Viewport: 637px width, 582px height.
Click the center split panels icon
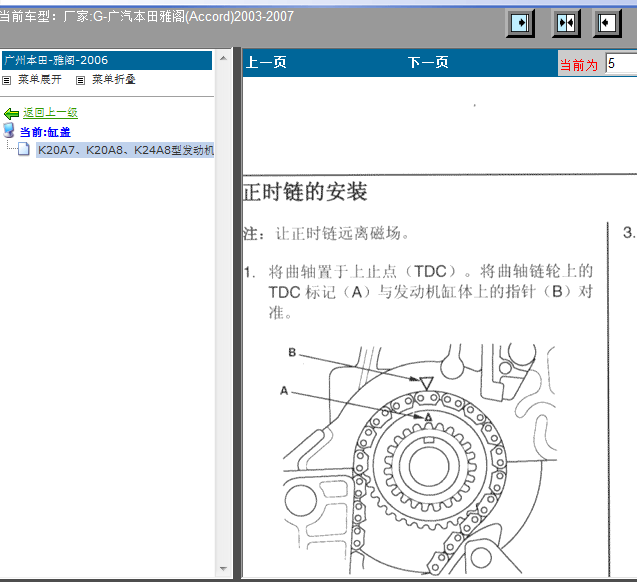click(566, 23)
